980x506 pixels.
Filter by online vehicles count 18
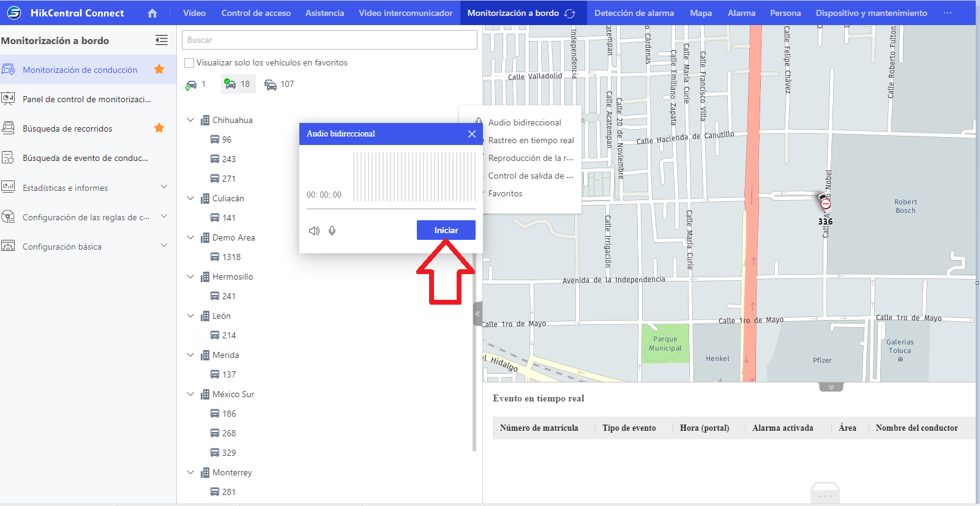[238, 84]
